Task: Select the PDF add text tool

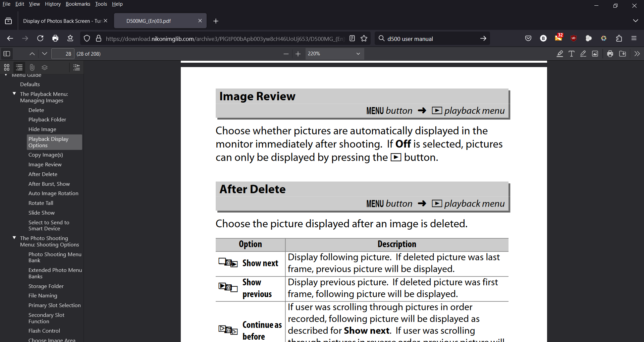Action: point(572,54)
